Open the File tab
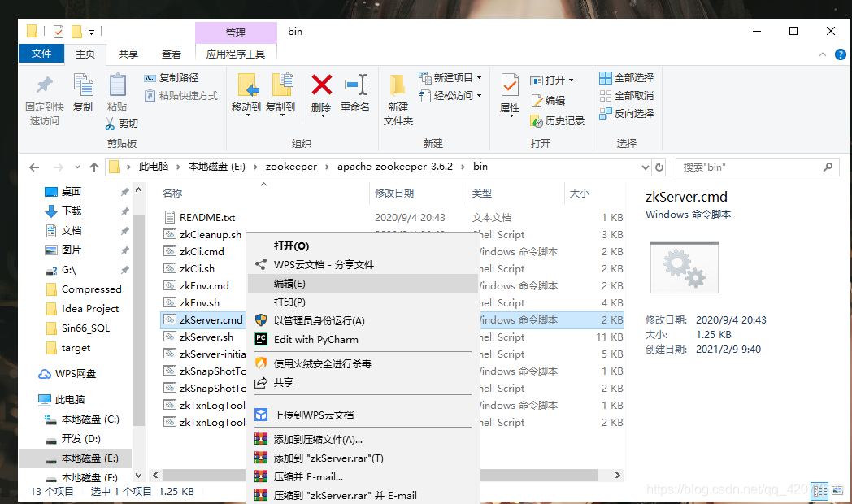The height and width of the screenshot is (504, 852). point(41,53)
